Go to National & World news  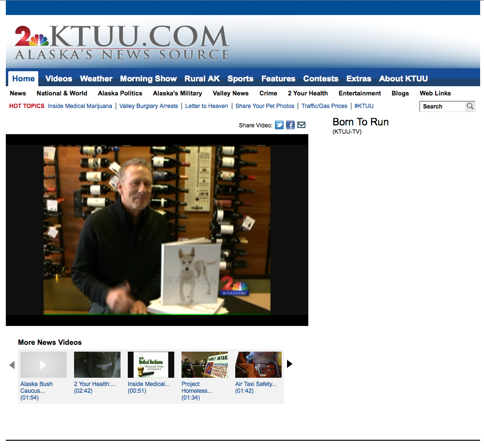[62, 93]
